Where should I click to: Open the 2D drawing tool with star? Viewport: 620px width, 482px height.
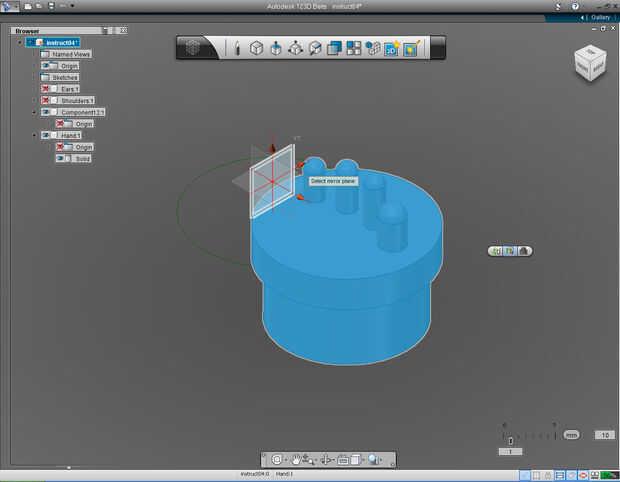tap(392, 48)
